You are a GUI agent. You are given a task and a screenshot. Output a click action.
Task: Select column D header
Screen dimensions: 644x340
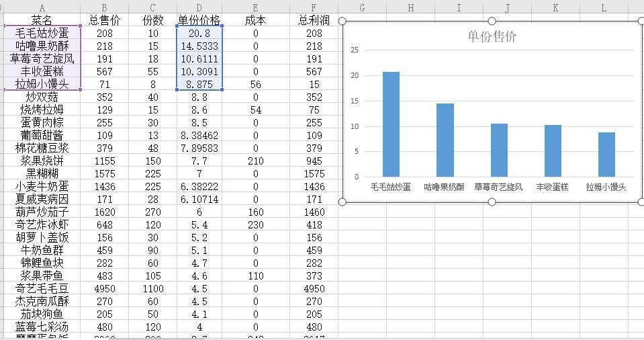tap(199, 7)
